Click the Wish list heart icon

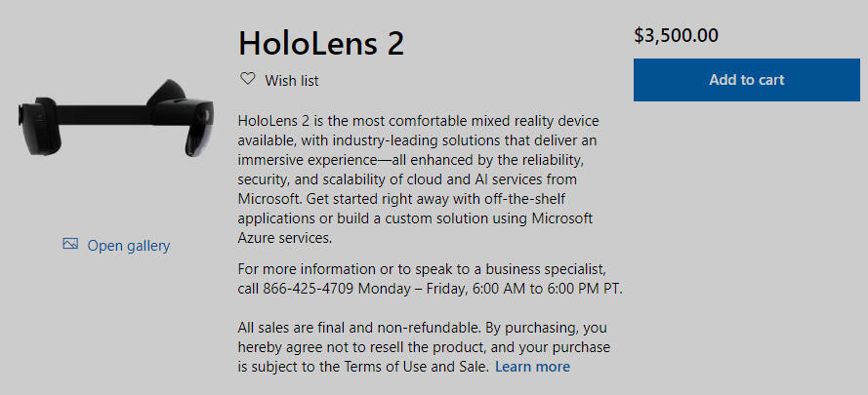point(247,79)
